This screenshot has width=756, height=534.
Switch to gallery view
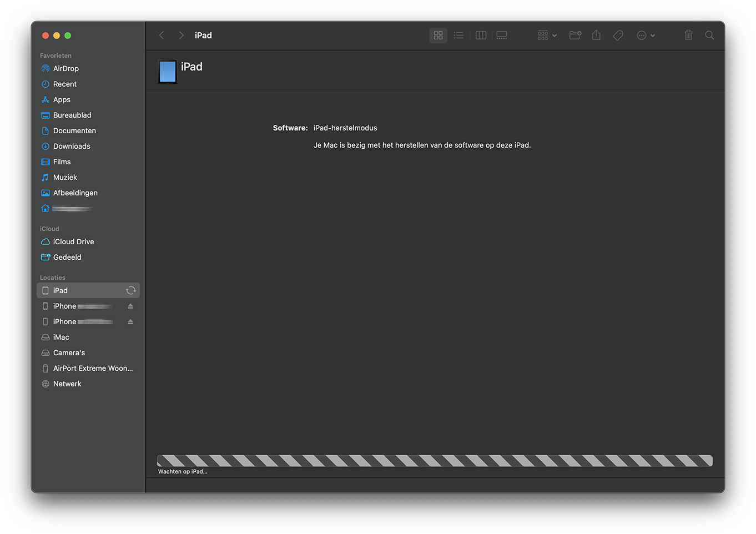pyautogui.click(x=502, y=35)
